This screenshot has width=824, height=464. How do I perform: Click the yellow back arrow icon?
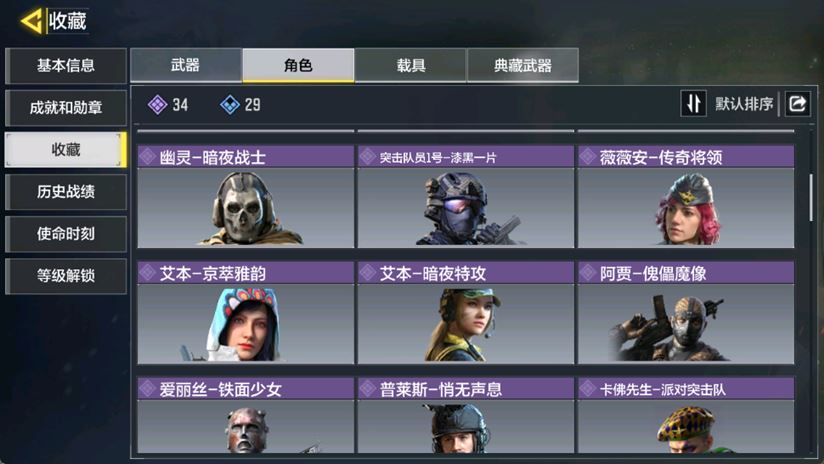coord(32,22)
